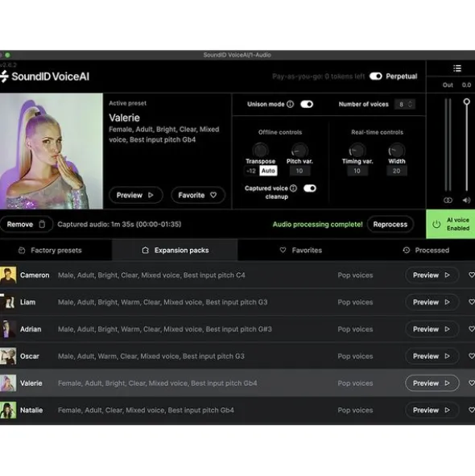Preview the Cameron voice
The height and width of the screenshot is (476, 475).
click(432, 275)
